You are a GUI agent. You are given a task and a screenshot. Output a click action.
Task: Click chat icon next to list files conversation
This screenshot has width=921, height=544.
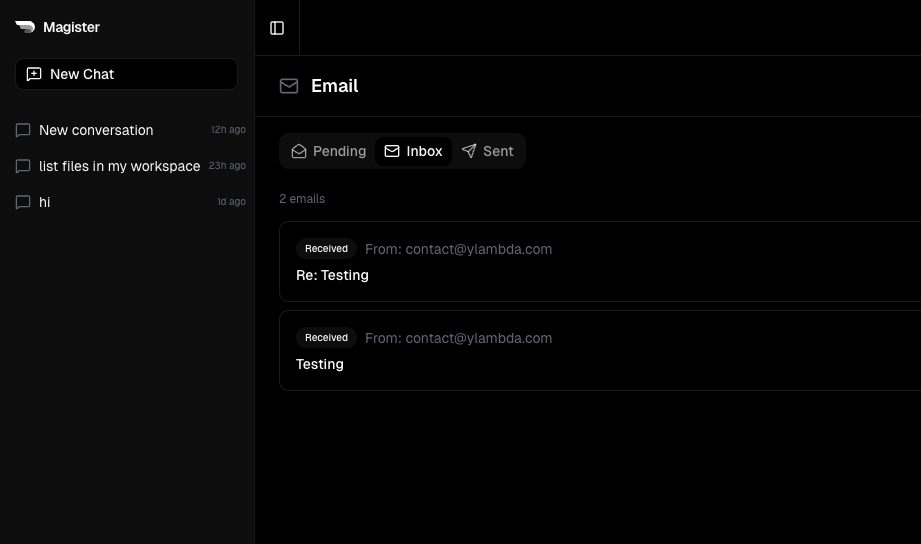[23, 166]
